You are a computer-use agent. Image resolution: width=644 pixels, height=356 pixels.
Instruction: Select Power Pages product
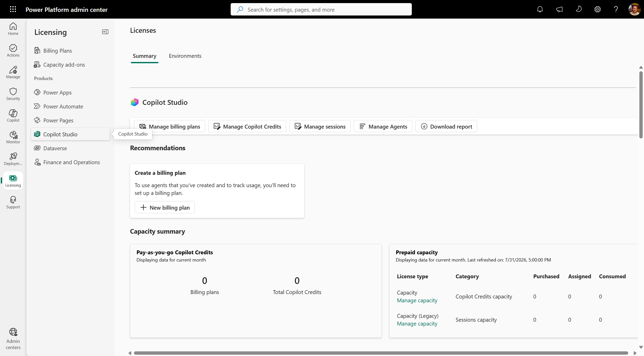point(70,120)
